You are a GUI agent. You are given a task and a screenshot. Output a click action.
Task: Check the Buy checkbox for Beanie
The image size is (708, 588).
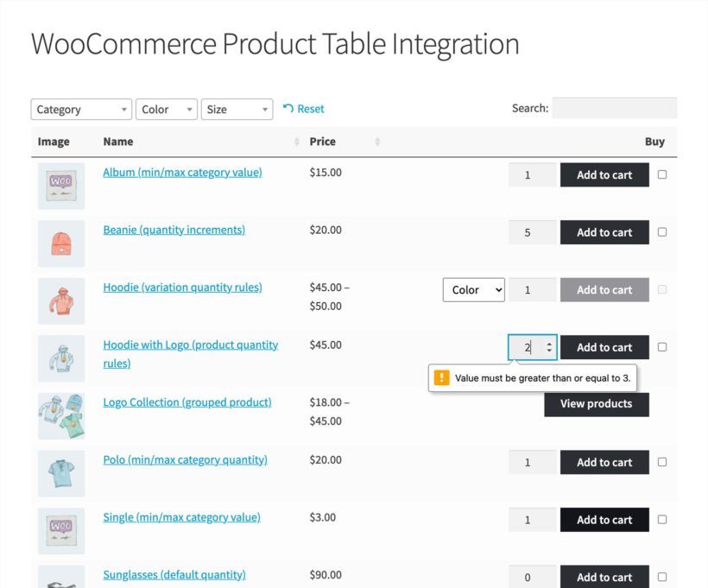point(661,231)
